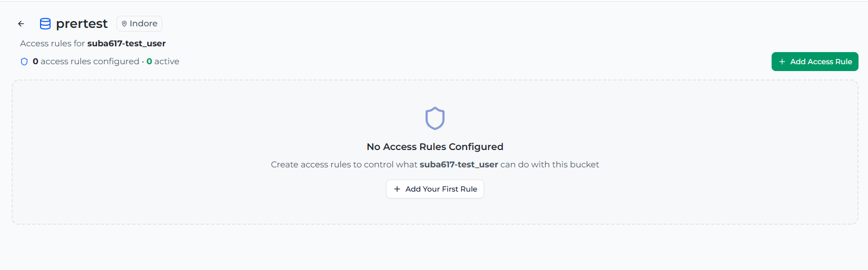
Task: Click the "Access rules for" subtitle text
Action: [52, 44]
